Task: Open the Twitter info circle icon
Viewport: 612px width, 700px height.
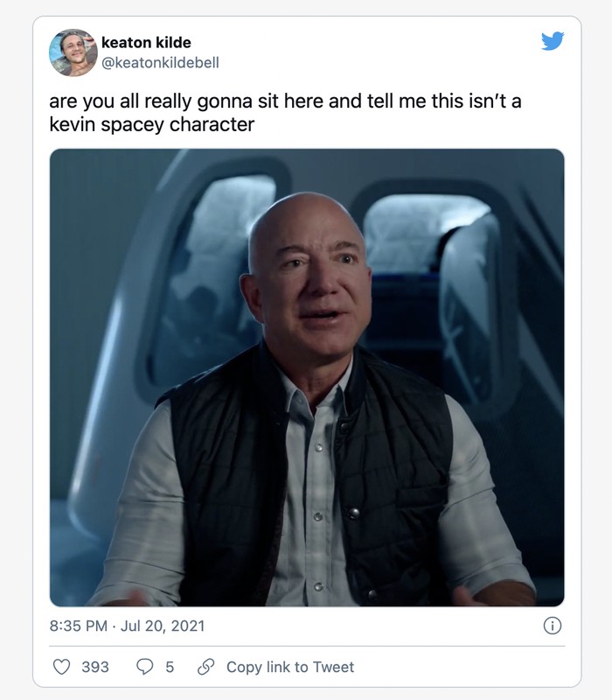Action: (553, 626)
